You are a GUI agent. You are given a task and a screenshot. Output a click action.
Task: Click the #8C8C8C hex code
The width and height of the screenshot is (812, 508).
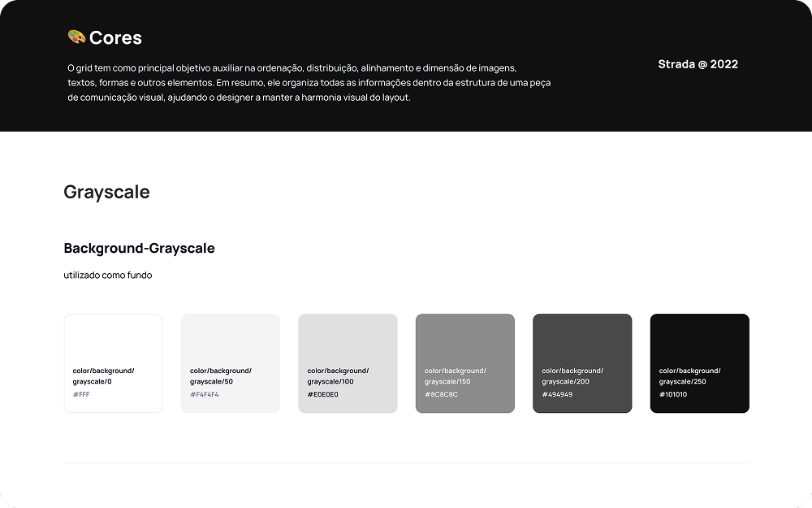(x=441, y=394)
